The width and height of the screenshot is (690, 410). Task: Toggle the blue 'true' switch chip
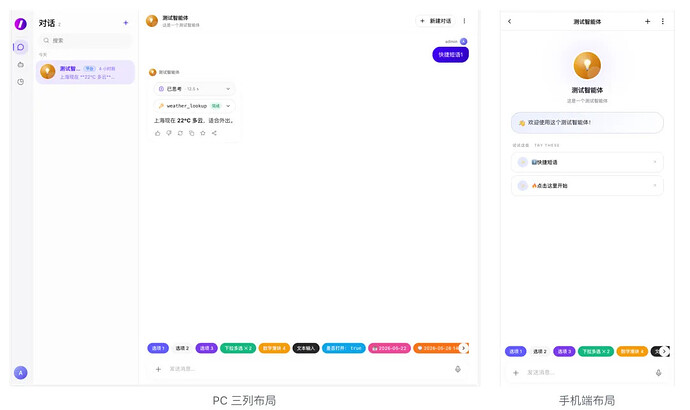click(344, 348)
